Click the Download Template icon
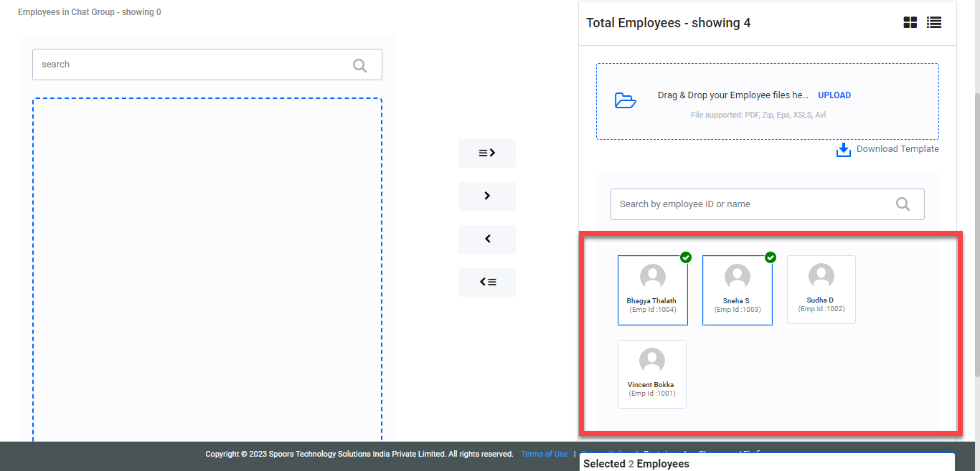 [844, 149]
